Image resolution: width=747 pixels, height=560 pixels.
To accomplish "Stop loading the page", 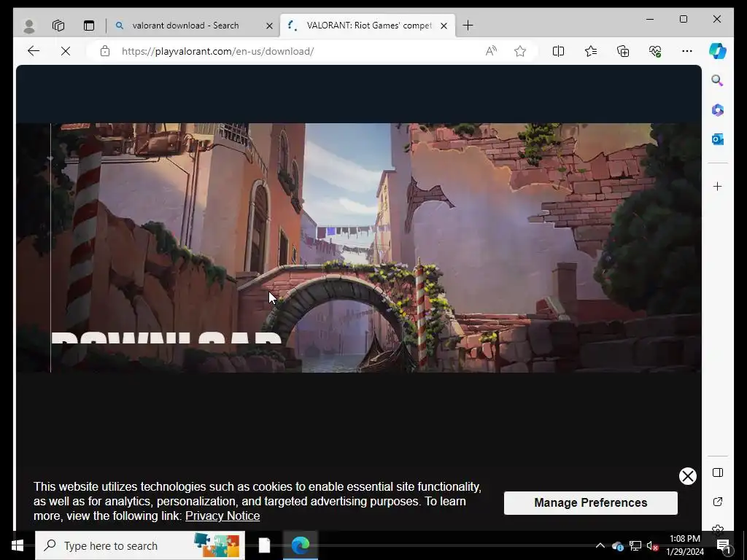I will [x=66, y=51].
